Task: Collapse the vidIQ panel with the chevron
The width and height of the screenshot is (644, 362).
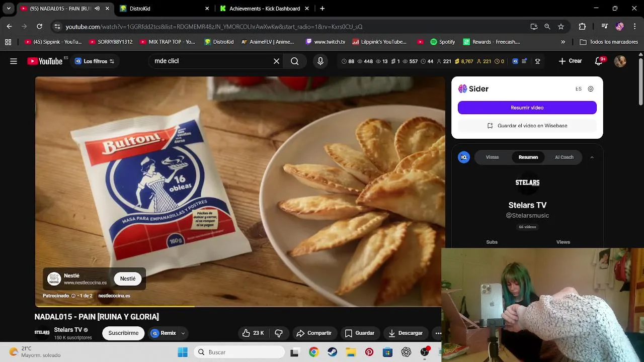Action: coord(592,157)
